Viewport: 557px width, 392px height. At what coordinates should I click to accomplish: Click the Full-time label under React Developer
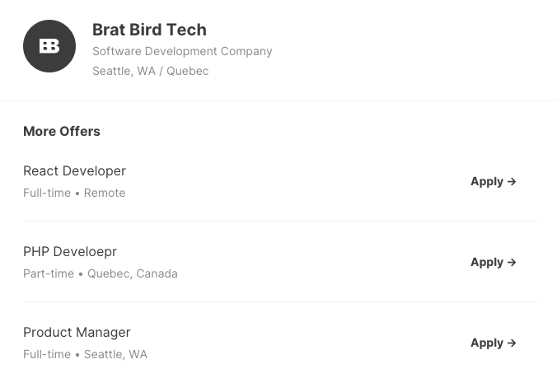tap(47, 193)
